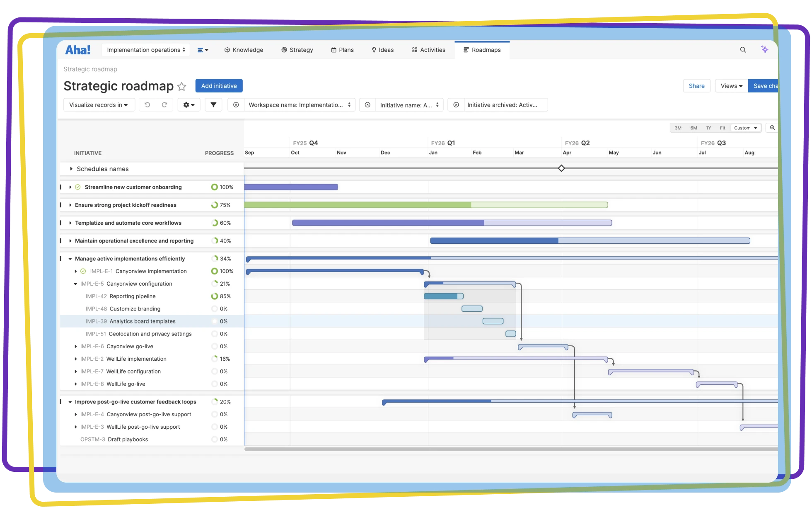Open the gear settings dropdown

pyautogui.click(x=189, y=105)
